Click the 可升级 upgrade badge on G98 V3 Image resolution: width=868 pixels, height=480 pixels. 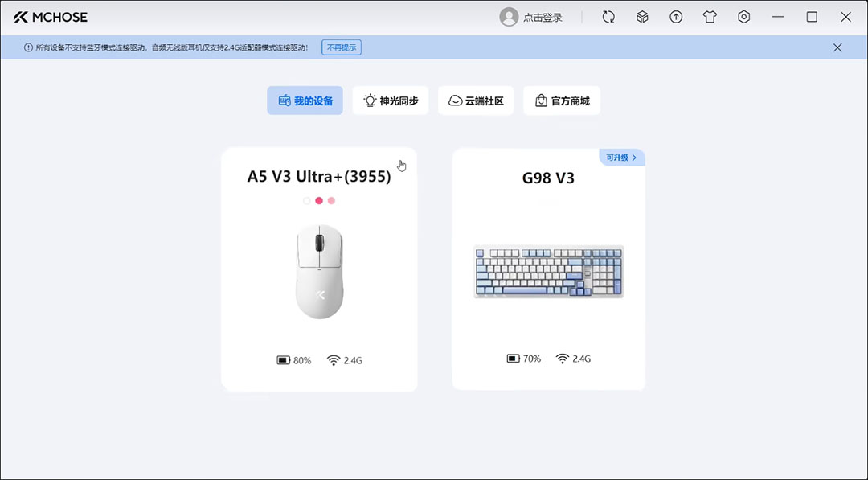click(621, 158)
